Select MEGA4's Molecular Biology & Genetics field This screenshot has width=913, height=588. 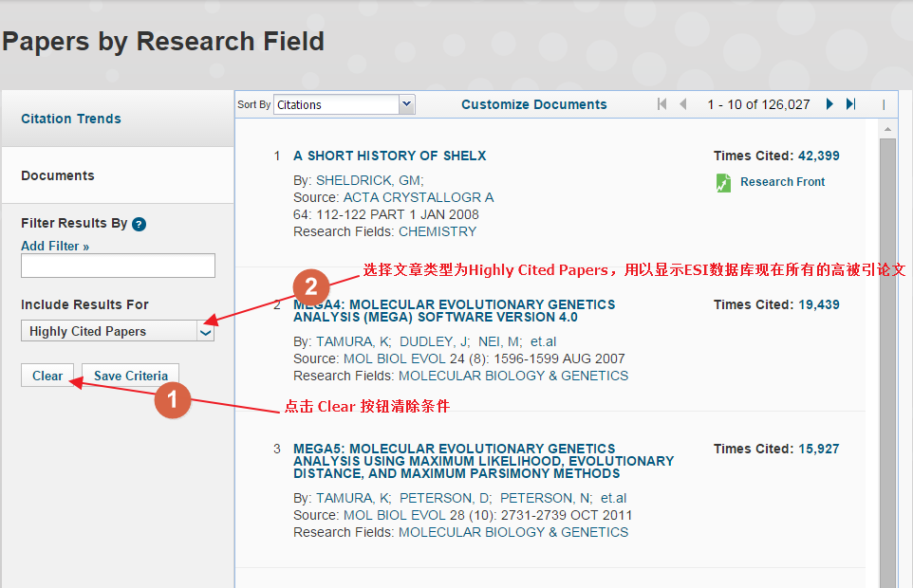pos(513,376)
